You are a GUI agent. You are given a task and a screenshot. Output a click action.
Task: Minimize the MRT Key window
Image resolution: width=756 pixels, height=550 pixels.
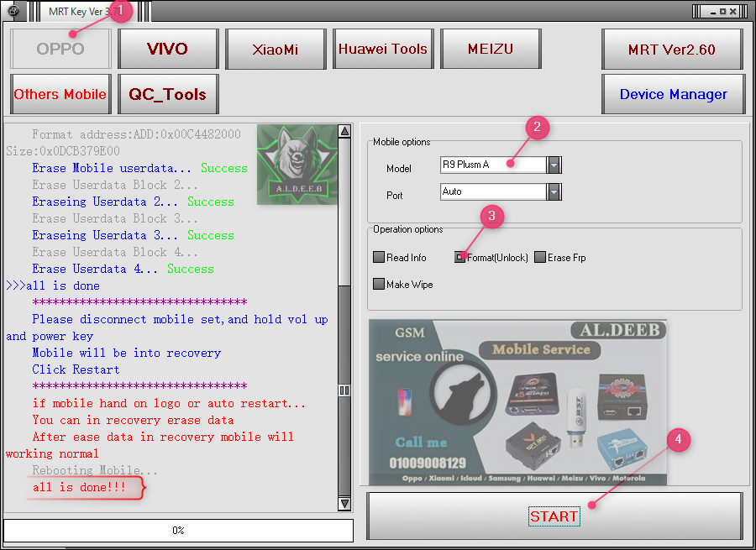point(713,12)
